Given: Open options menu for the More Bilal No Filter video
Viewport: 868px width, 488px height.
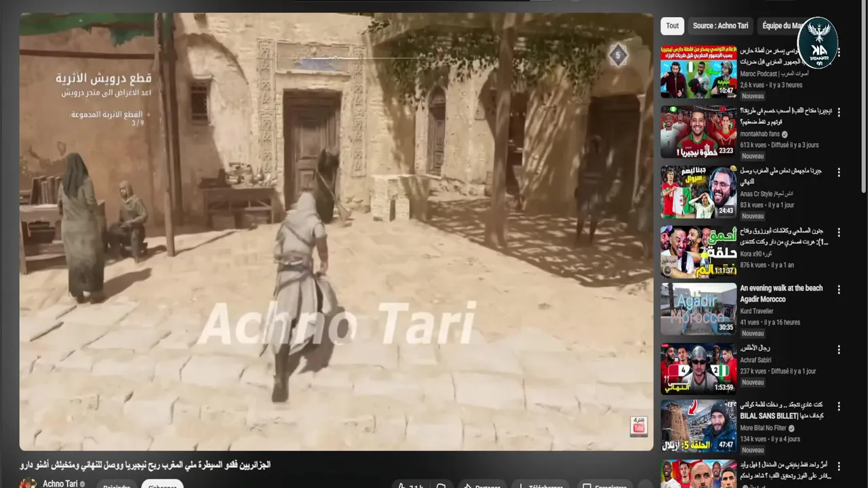Looking at the screenshot, I should pyautogui.click(x=839, y=407).
